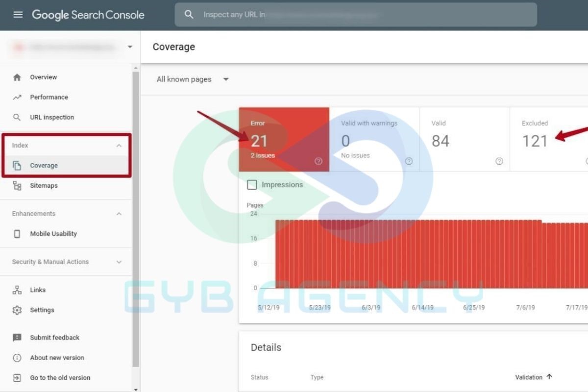Click the Go to the old version exit icon
The image size is (588, 392).
17,378
